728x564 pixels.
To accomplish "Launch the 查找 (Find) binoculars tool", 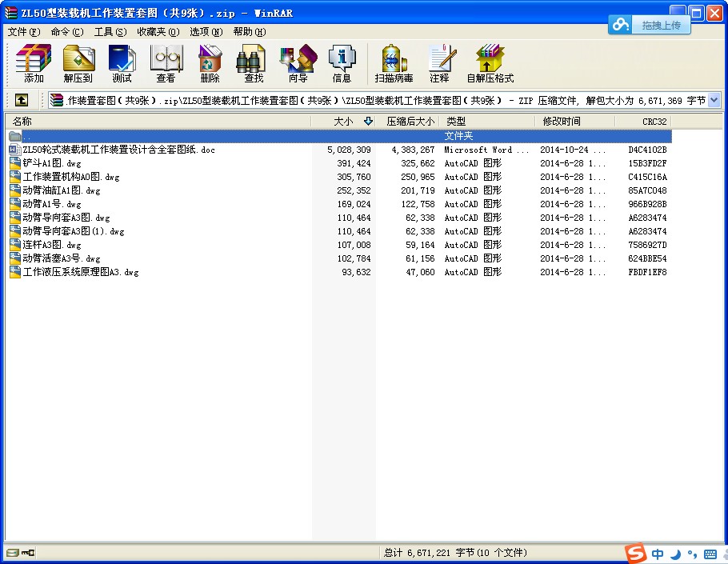I will (254, 64).
